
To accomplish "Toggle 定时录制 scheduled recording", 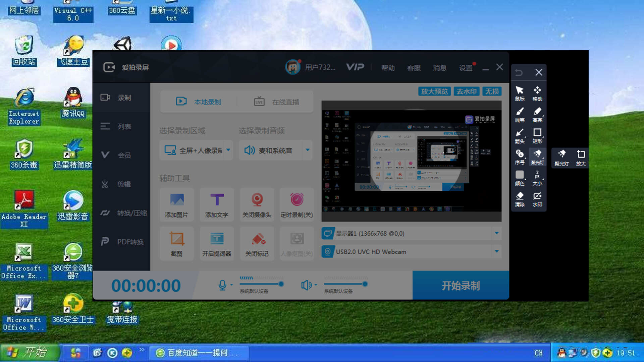I will [x=297, y=205].
